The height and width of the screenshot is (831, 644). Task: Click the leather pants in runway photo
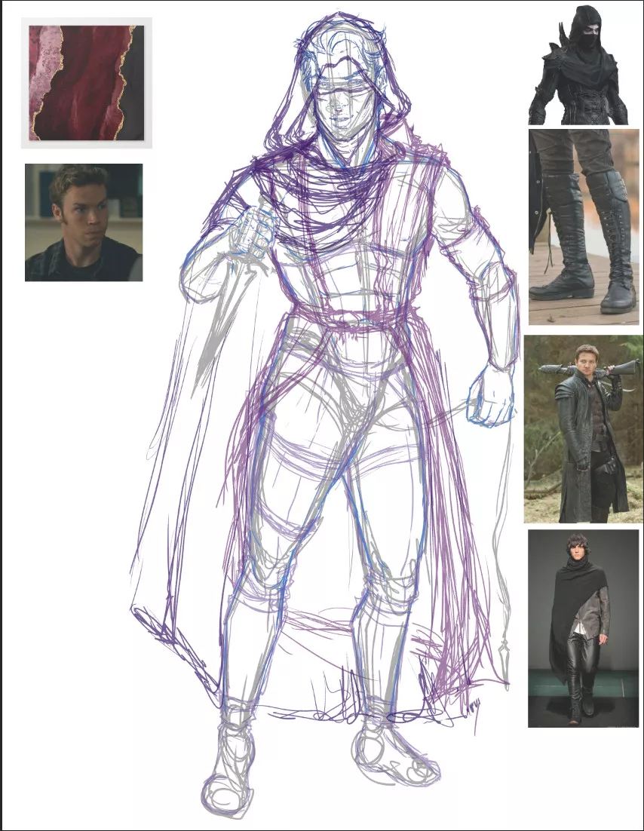[579, 664]
